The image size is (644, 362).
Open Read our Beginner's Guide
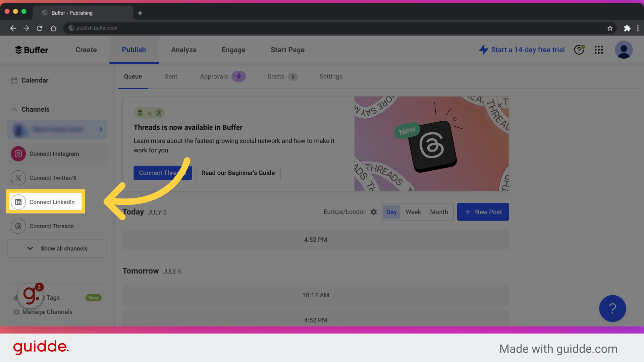(x=238, y=173)
